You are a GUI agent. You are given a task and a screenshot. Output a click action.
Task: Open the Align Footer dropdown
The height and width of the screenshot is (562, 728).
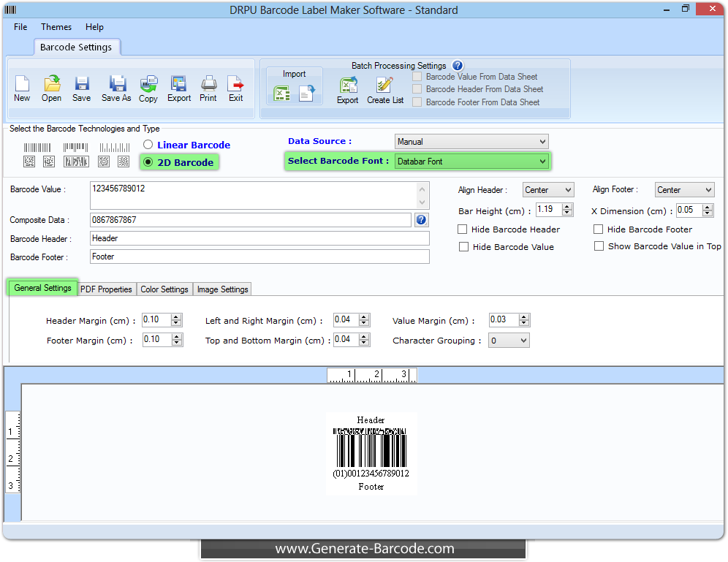[x=684, y=190]
